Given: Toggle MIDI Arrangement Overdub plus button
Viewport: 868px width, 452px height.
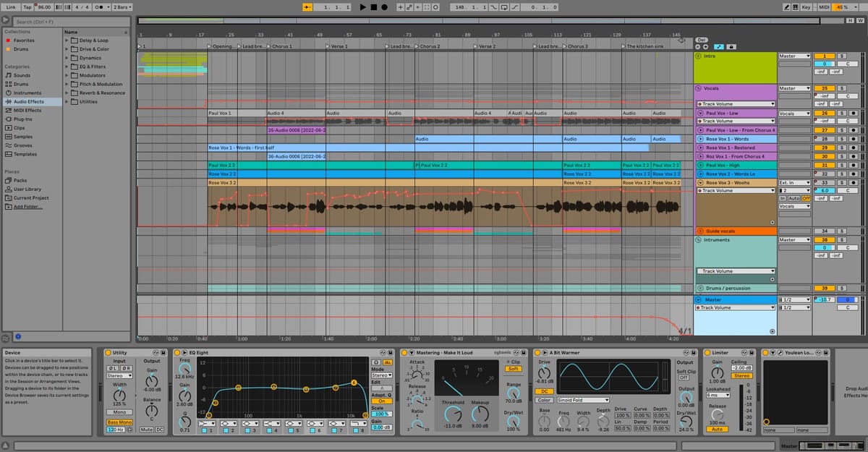Looking at the screenshot, I should click(400, 7).
